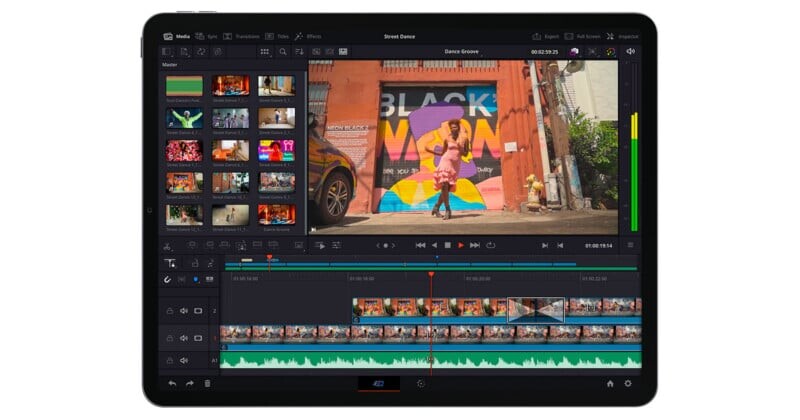The width and height of the screenshot is (800, 420).
Task: Mute the A1 audio track
Action: point(183,360)
